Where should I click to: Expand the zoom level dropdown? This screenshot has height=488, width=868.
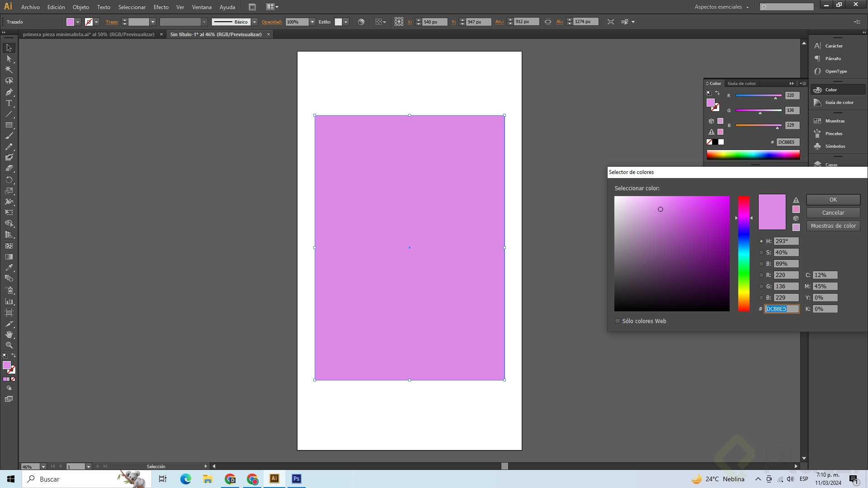tap(43, 466)
